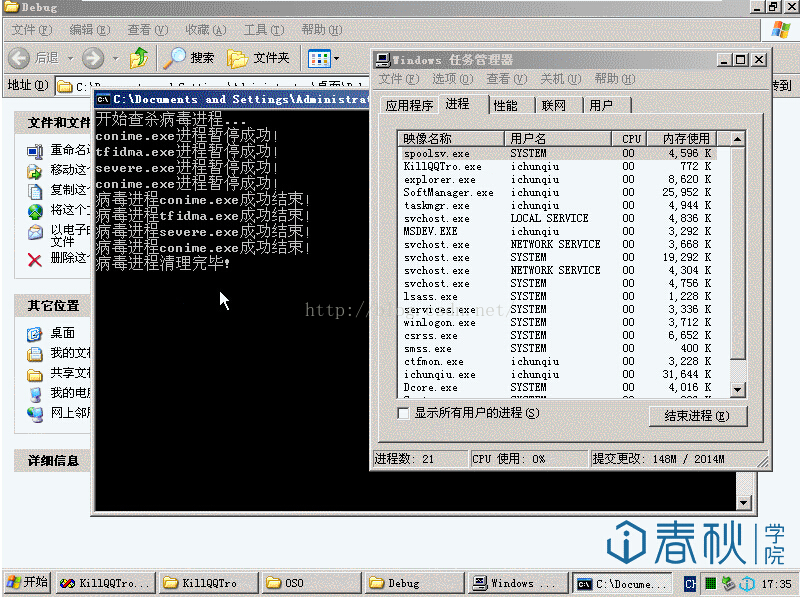
Task: Switch to OSO folder taskbar button
Action: point(311,583)
